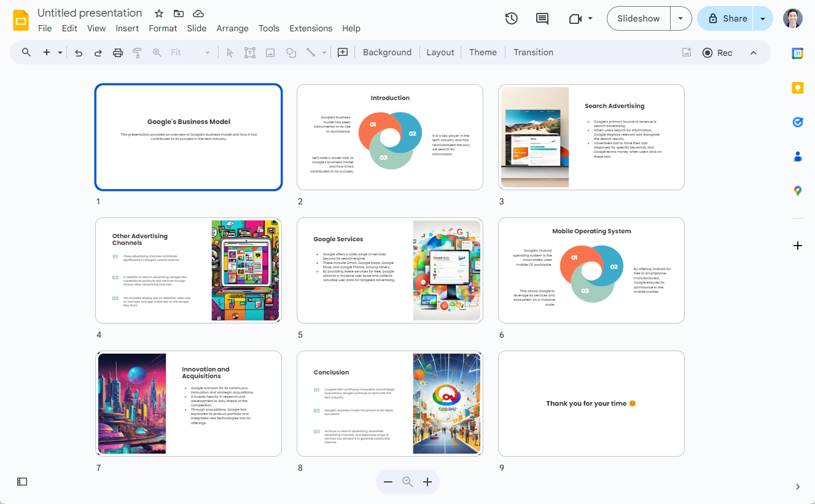Open the Extensions menu
The width and height of the screenshot is (815, 504).
point(311,28)
